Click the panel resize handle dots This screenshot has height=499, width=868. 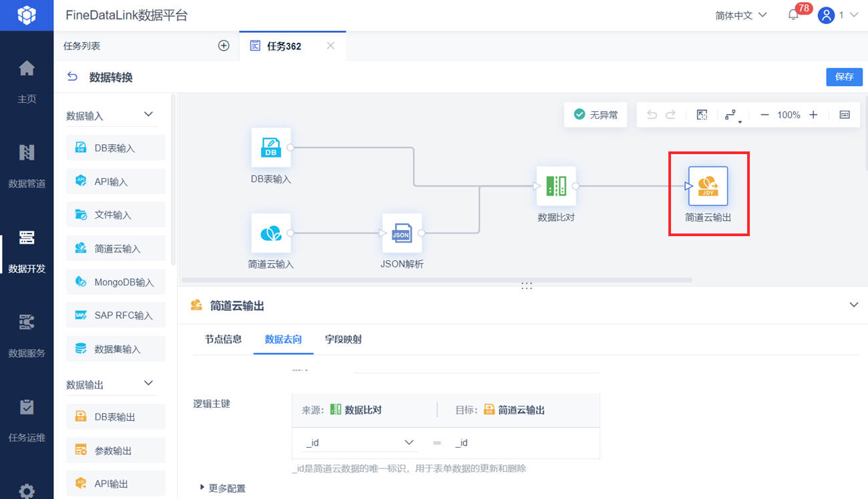(x=527, y=286)
